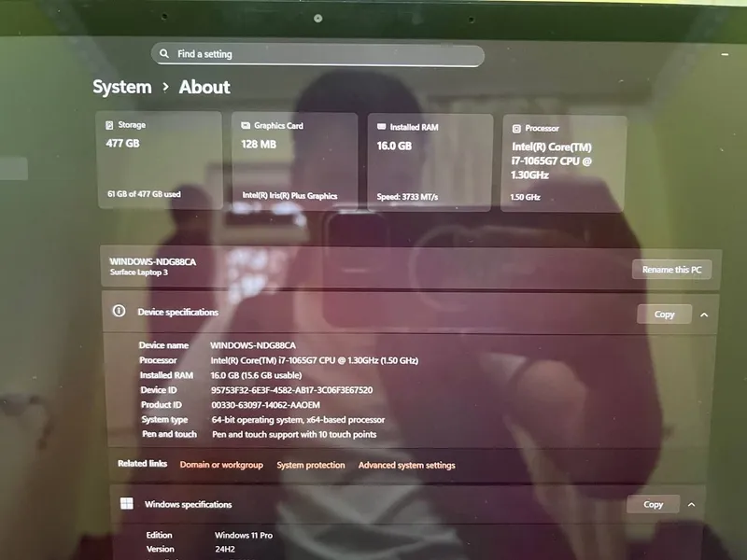This screenshot has width=747, height=560.
Task: Open Advanced system settings link
Action: (407, 465)
